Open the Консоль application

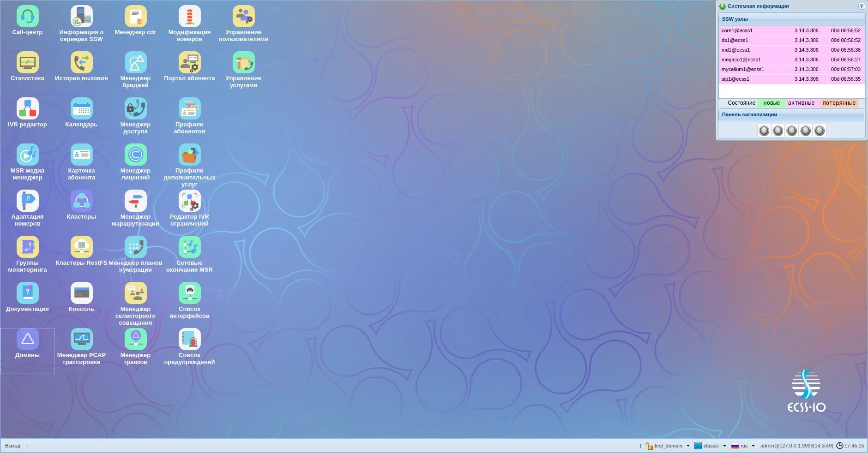(x=81, y=293)
